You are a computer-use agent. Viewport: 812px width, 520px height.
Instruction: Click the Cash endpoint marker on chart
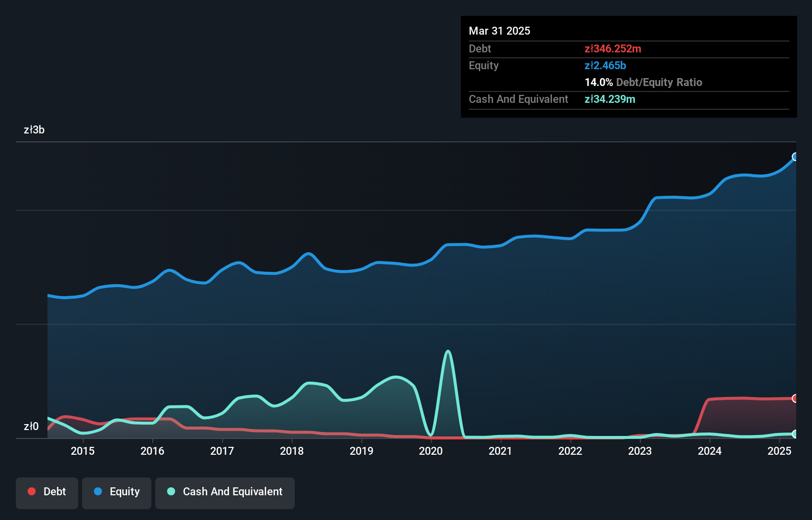pyautogui.click(x=795, y=434)
